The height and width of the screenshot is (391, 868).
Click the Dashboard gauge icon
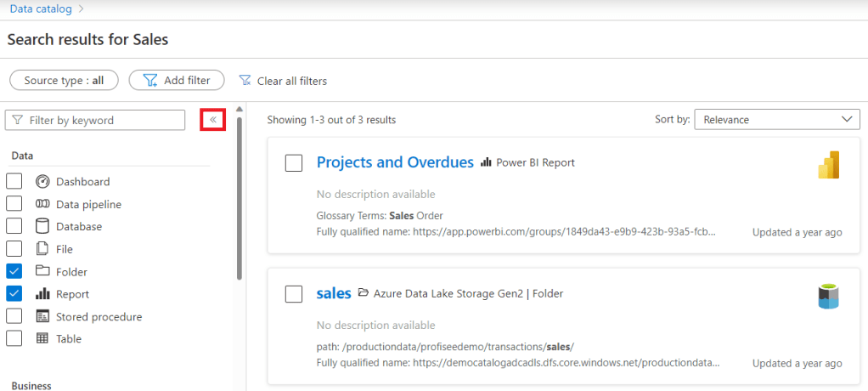point(42,182)
